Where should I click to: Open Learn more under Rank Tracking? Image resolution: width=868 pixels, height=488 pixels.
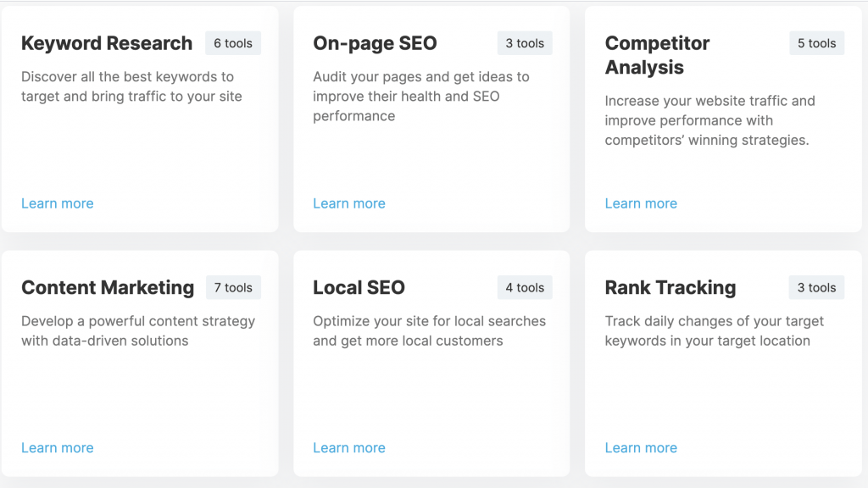(641, 447)
